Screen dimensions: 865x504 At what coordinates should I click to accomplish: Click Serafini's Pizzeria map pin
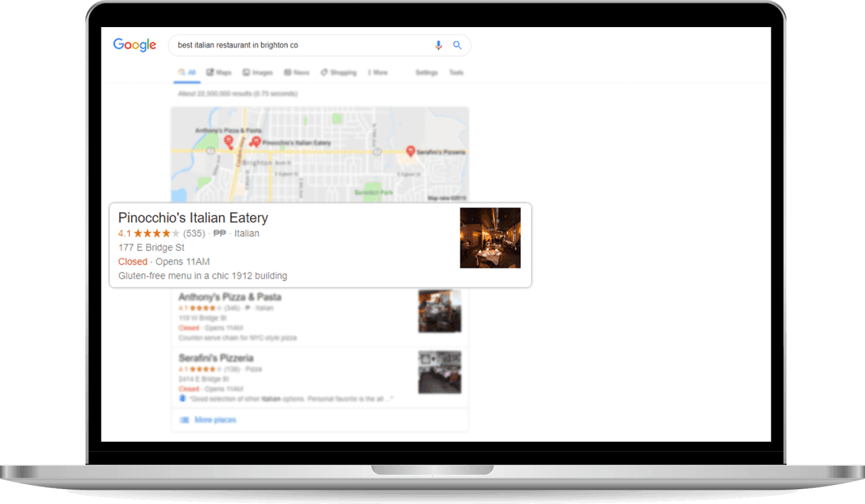click(x=410, y=151)
